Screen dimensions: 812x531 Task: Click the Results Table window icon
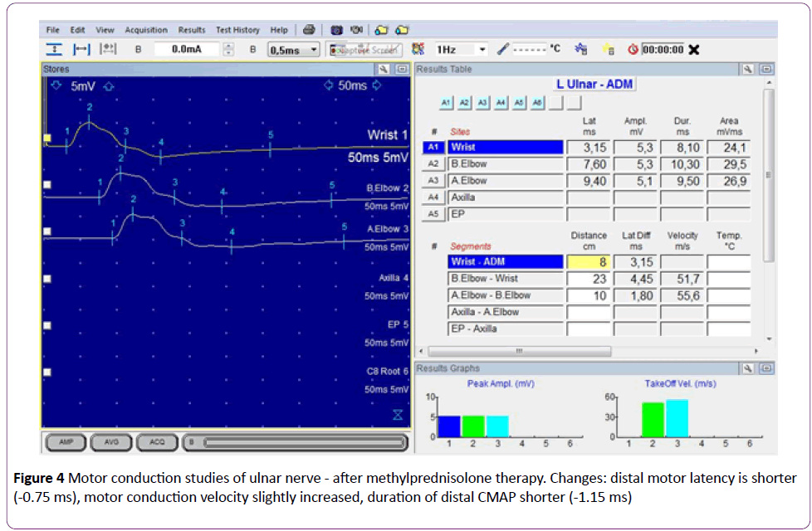point(767,70)
